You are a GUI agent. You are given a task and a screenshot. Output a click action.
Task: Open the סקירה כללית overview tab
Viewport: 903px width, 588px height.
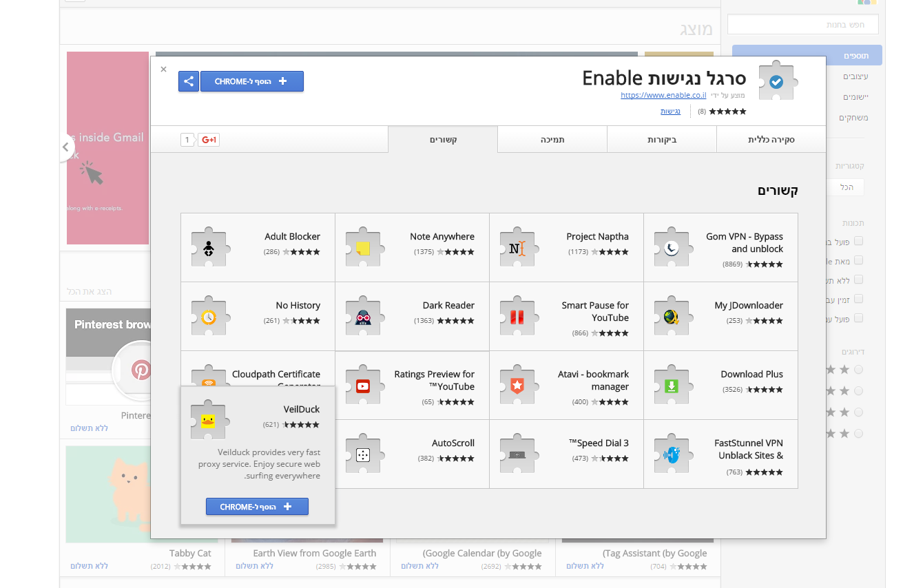[771, 140]
